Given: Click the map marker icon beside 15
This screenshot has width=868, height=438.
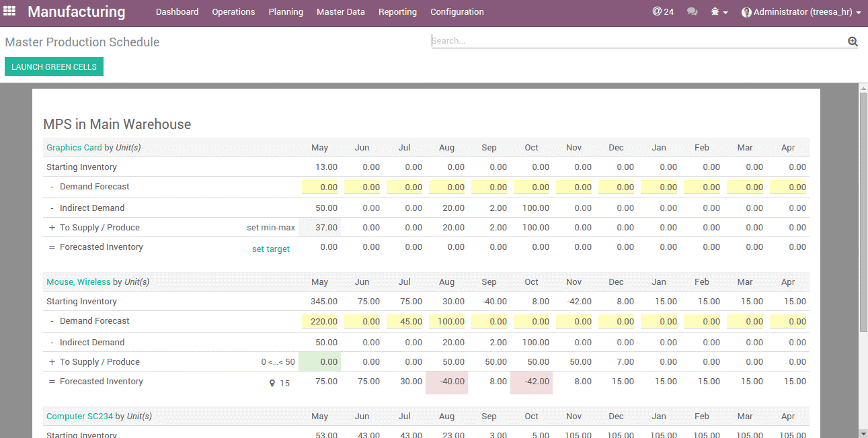Looking at the screenshot, I should (x=272, y=383).
